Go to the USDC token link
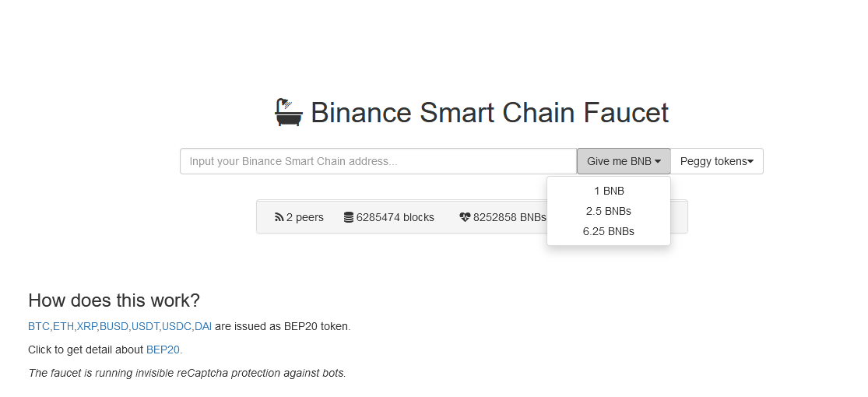The image size is (868, 397). pos(177,327)
